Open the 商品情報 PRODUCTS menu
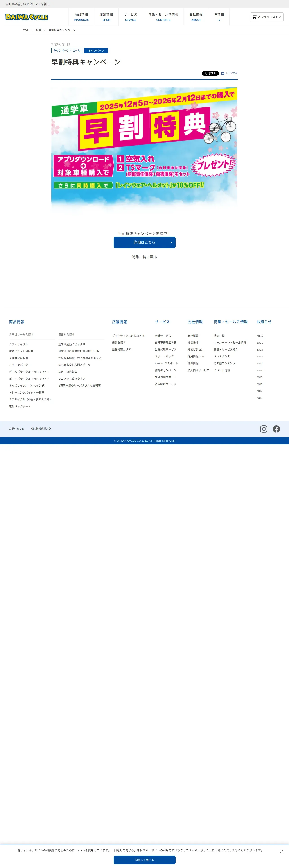This screenshot has width=289, height=868. pos(81,17)
